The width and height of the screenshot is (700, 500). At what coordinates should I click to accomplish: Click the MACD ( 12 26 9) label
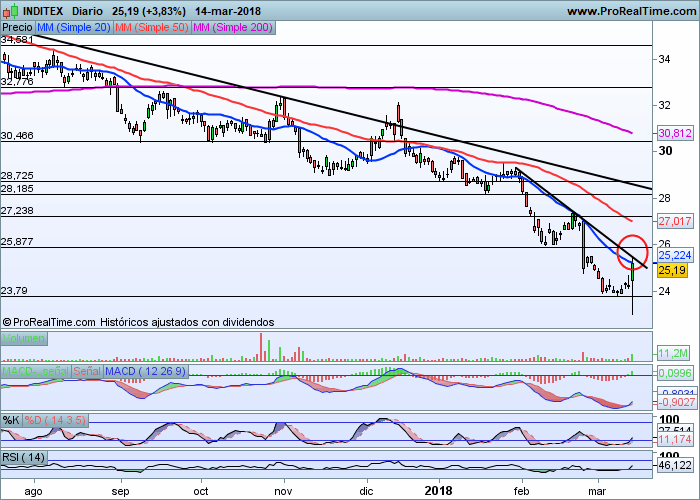pyautogui.click(x=146, y=371)
